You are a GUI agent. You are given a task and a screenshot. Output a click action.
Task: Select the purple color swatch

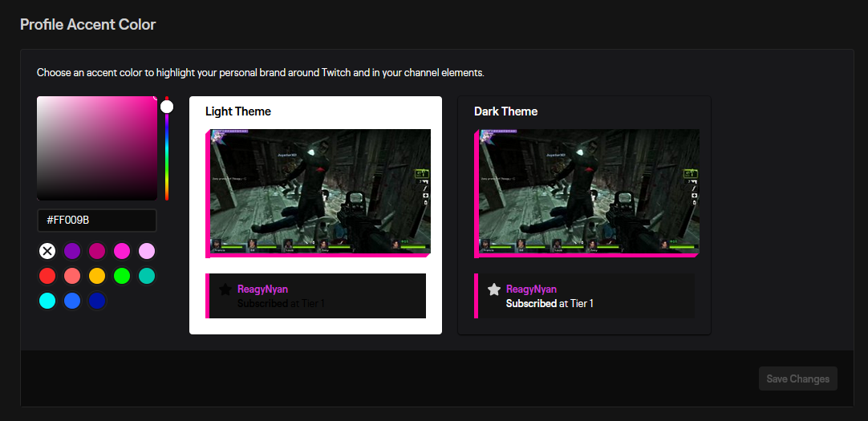(x=72, y=251)
